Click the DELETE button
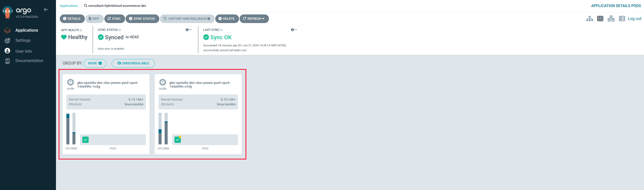 227,18
